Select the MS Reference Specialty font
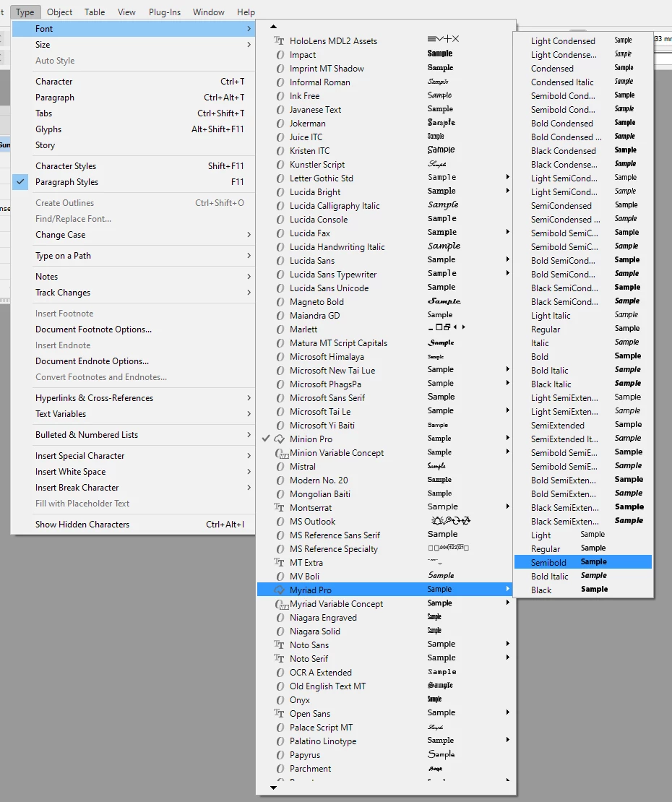The height and width of the screenshot is (802, 672). coord(386,548)
